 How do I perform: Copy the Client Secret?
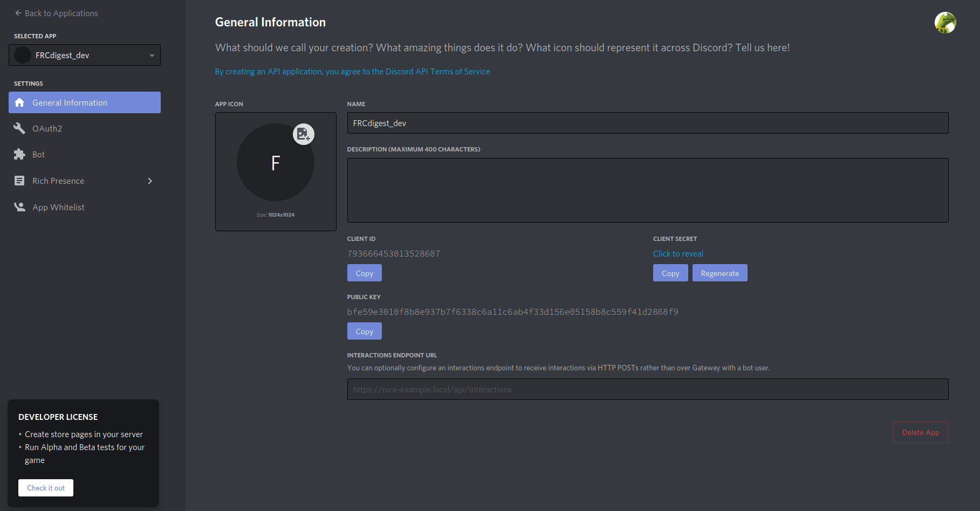tap(670, 273)
